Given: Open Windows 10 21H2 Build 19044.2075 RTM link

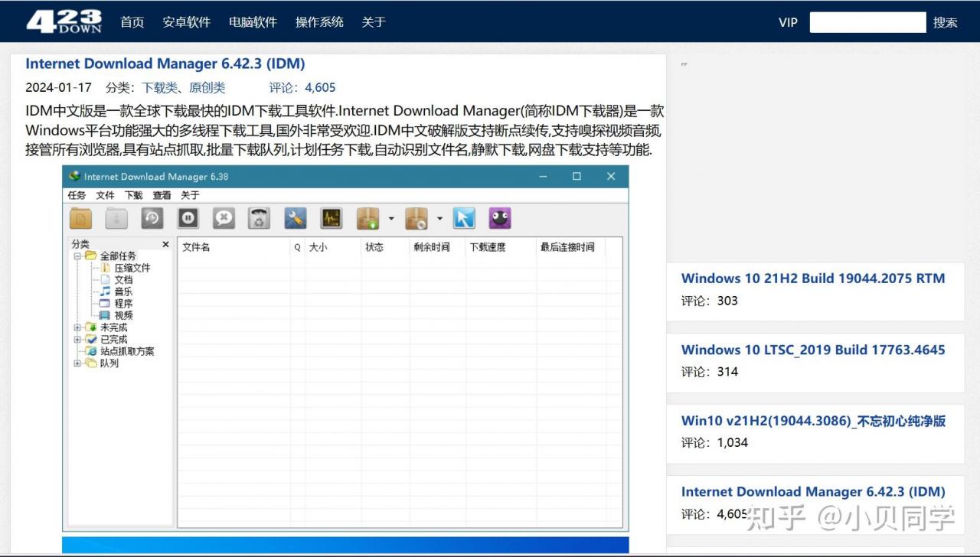Looking at the screenshot, I should [x=813, y=278].
